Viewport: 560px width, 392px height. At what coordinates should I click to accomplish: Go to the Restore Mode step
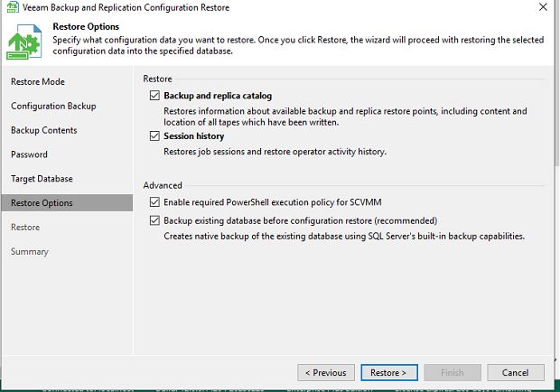38,82
